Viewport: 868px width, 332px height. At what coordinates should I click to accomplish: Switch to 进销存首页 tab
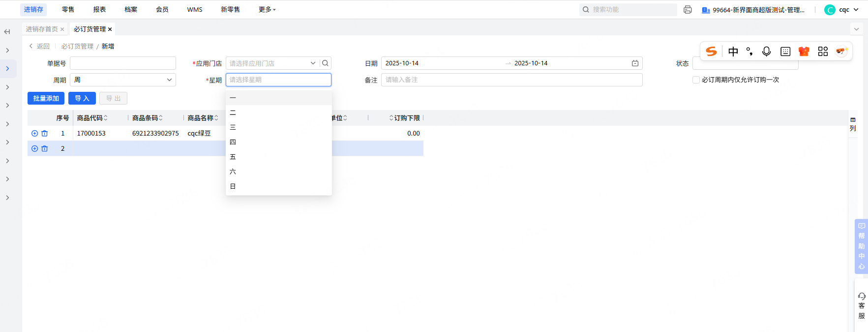pyautogui.click(x=42, y=29)
